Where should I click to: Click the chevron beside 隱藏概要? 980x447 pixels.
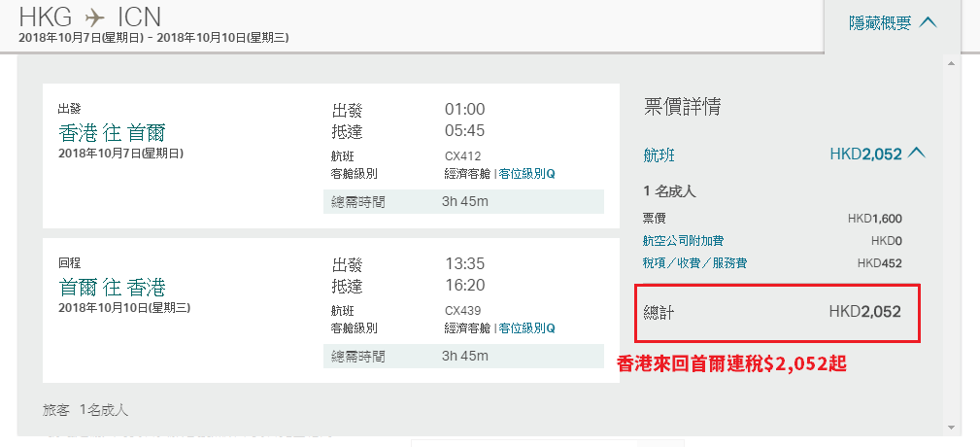[x=929, y=23]
